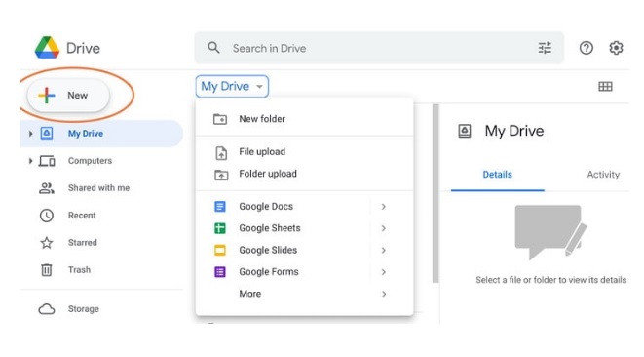Open My Drive breadcrumb dropdown

point(232,86)
